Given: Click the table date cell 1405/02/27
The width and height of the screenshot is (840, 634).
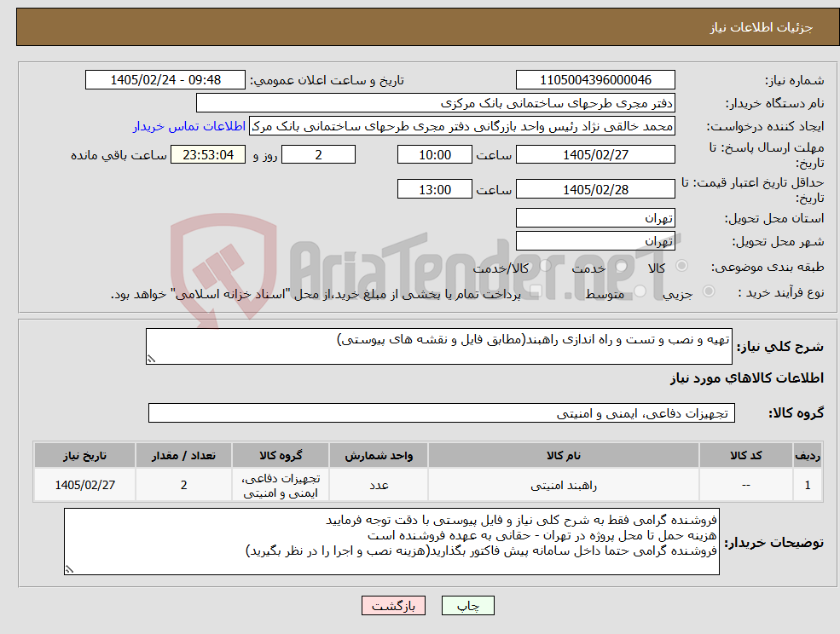Looking at the screenshot, I should pyautogui.click(x=84, y=485).
